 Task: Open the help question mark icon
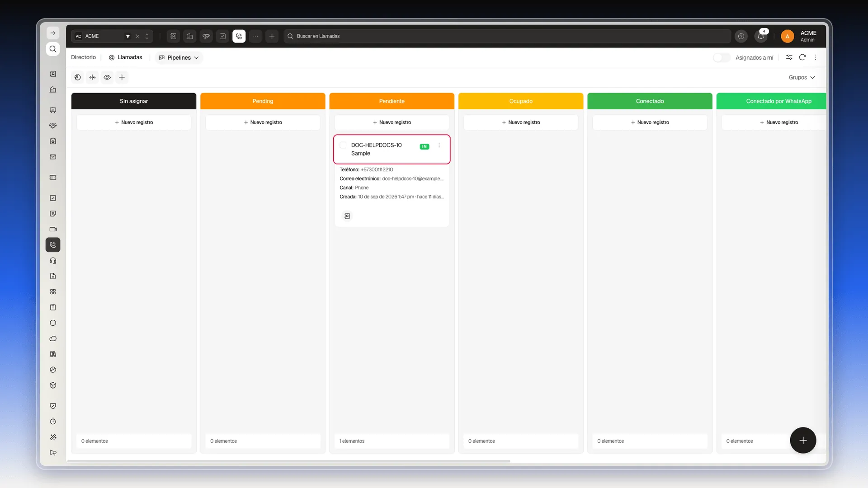pyautogui.click(x=741, y=36)
